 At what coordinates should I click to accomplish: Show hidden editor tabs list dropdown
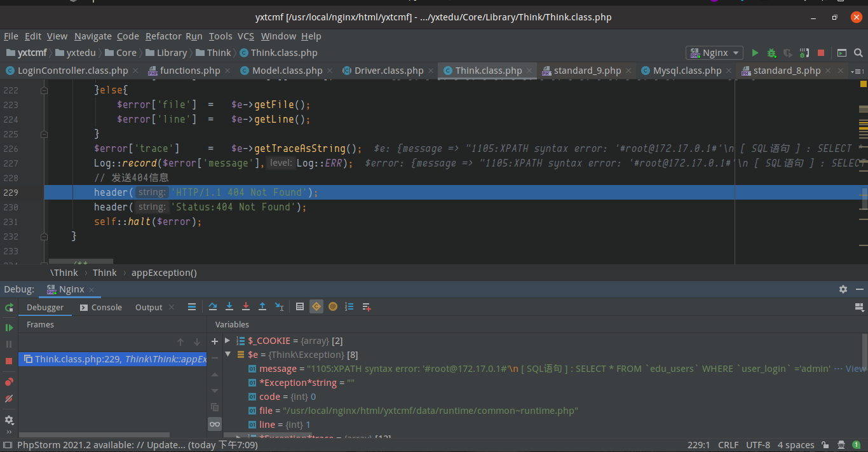pos(857,71)
